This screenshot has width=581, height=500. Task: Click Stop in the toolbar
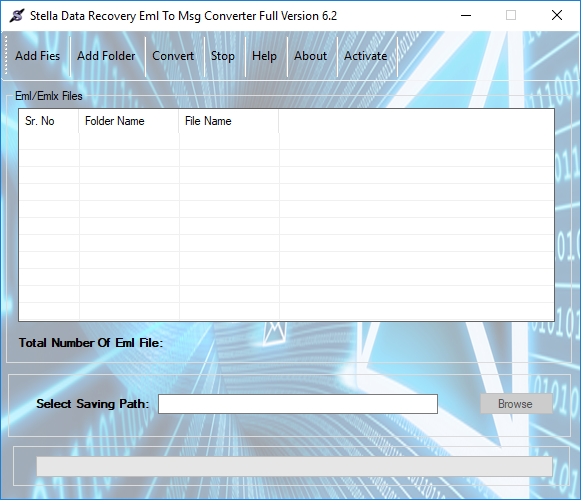click(223, 56)
